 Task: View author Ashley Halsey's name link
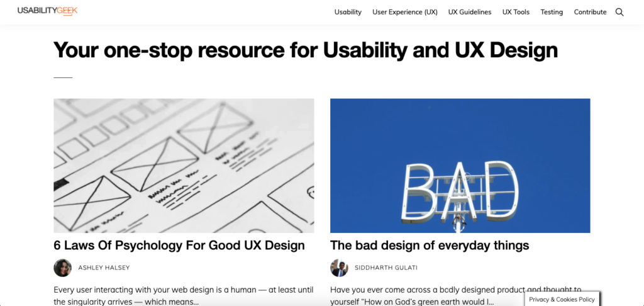[x=104, y=268]
